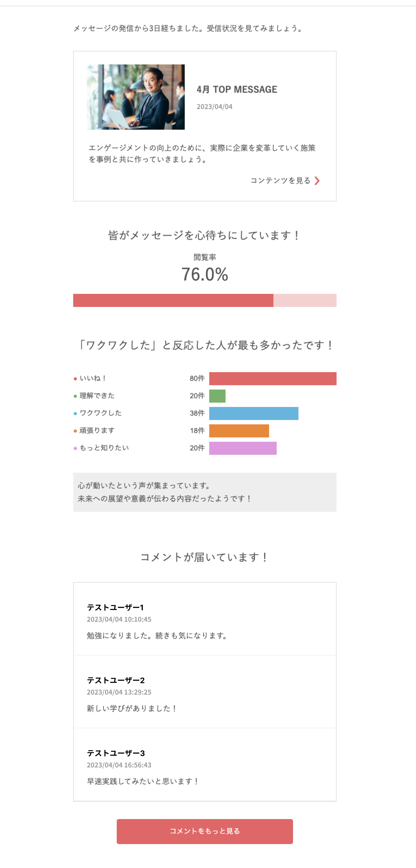The image size is (416, 868).
Task: Open the businessman thumbnail image
Action: 136,97
